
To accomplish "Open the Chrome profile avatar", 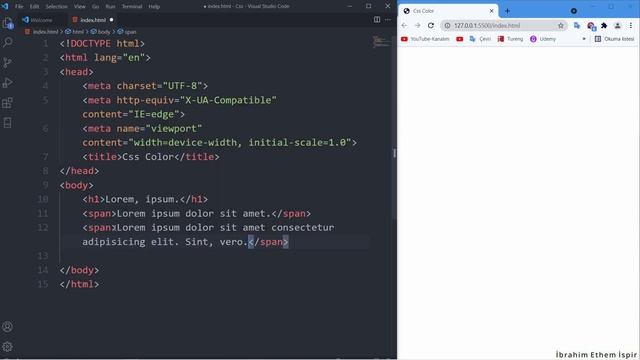I will pyautogui.click(x=618, y=25).
